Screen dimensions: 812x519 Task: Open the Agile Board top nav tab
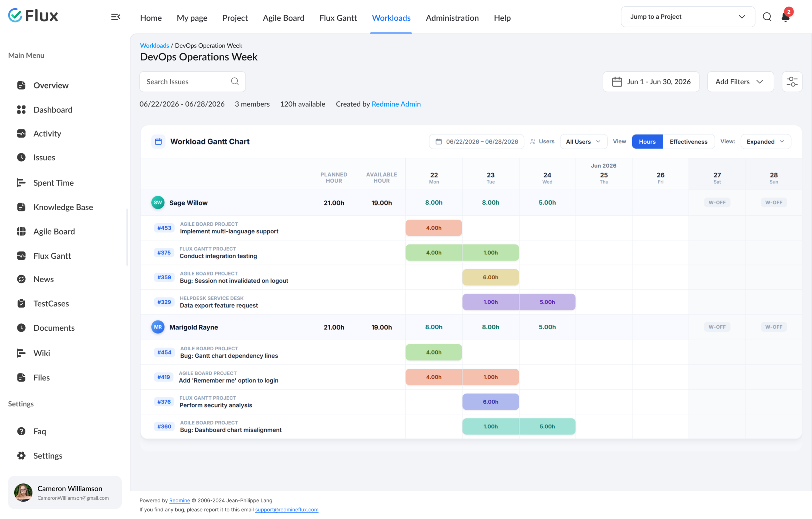coord(283,18)
